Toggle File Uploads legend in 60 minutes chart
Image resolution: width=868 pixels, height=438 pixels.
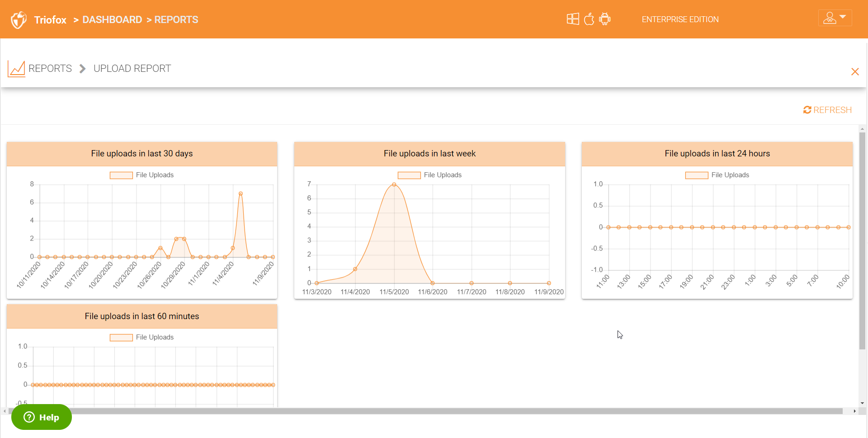pos(142,337)
